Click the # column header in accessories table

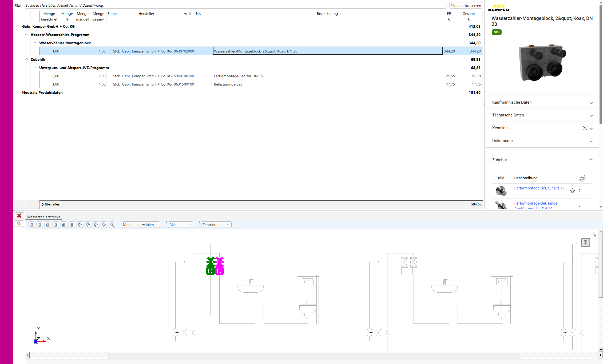582,178
